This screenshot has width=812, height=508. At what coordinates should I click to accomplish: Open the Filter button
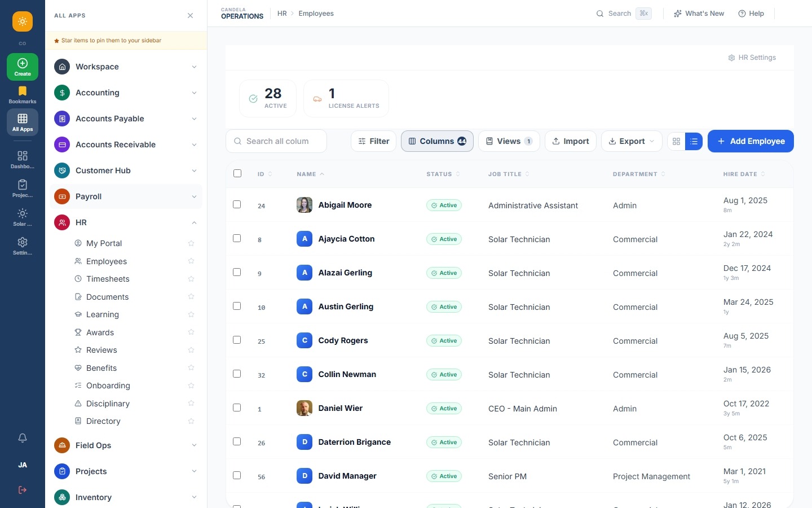tap(373, 141)
